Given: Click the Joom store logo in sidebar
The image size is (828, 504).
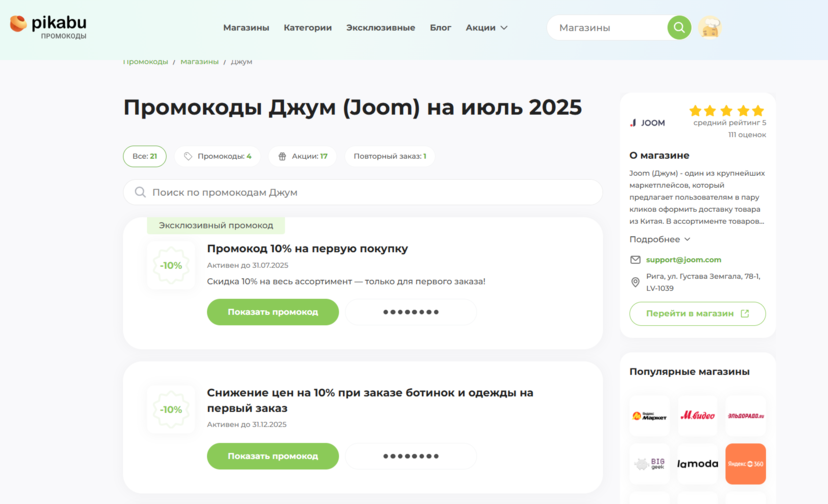Looking at the screenshot, I should 647,123.
